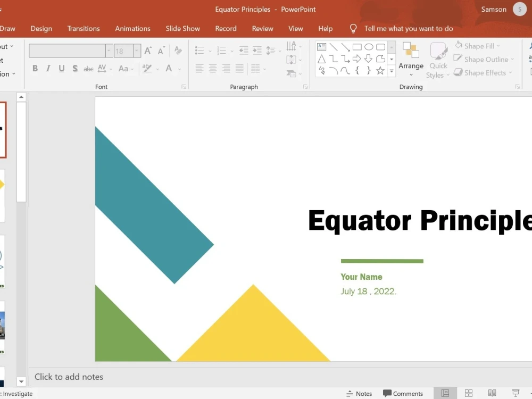Choose the Right Arrow shape
The image size is (532, 399).
(357, 59)
